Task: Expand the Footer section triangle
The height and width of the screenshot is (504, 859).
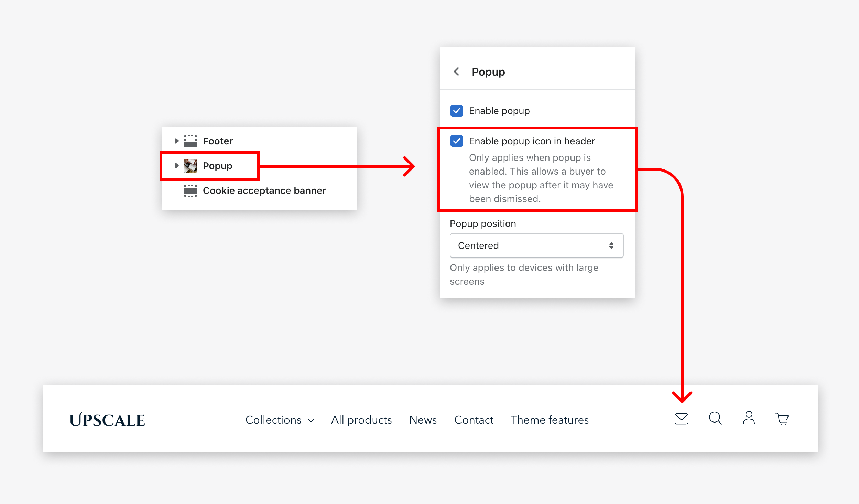Action: coord(177,141)
